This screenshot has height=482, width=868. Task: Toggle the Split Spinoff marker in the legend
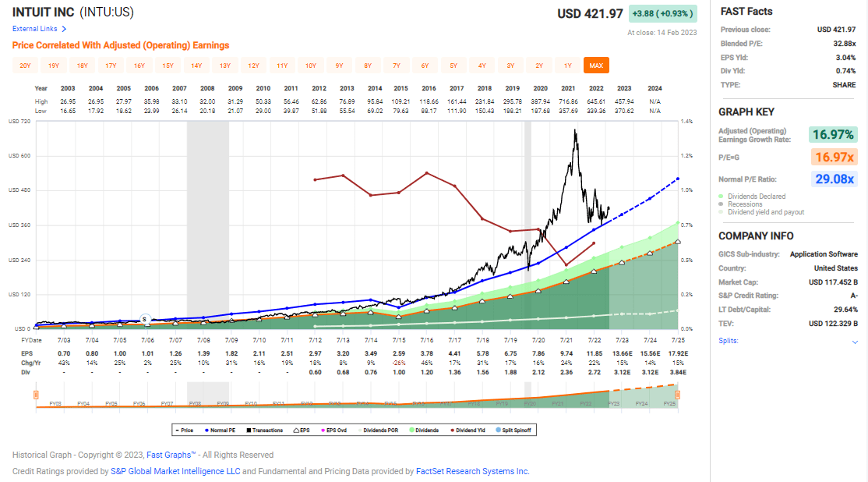pos(517,430)
